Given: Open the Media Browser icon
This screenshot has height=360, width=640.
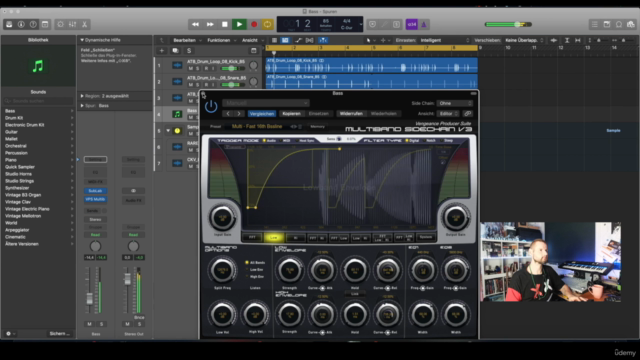Looking at the screenshot, I should (631, 24).
